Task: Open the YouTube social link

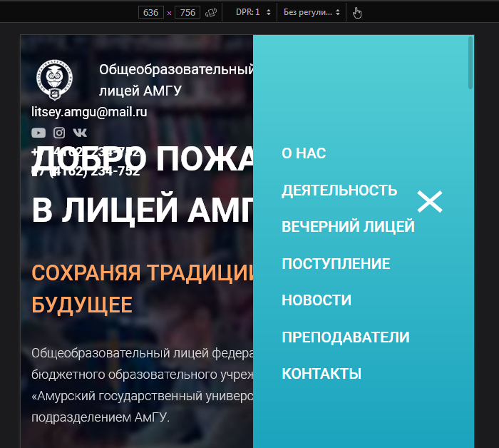Action: click(x=38, y=133)
